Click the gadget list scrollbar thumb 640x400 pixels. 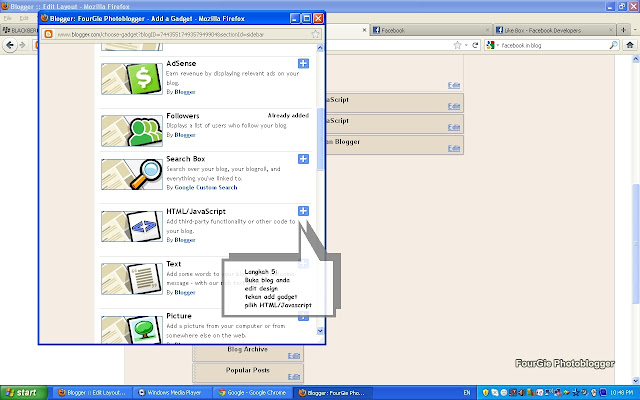320,139
